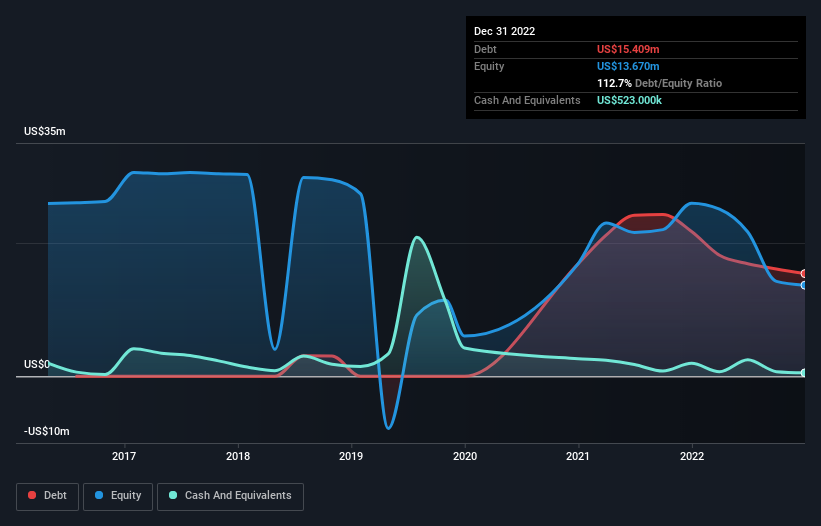The image size is (821, 526).
Task: Click the -US$10m y-axis label
Action: pyautogui.click(x=47, y=431)
